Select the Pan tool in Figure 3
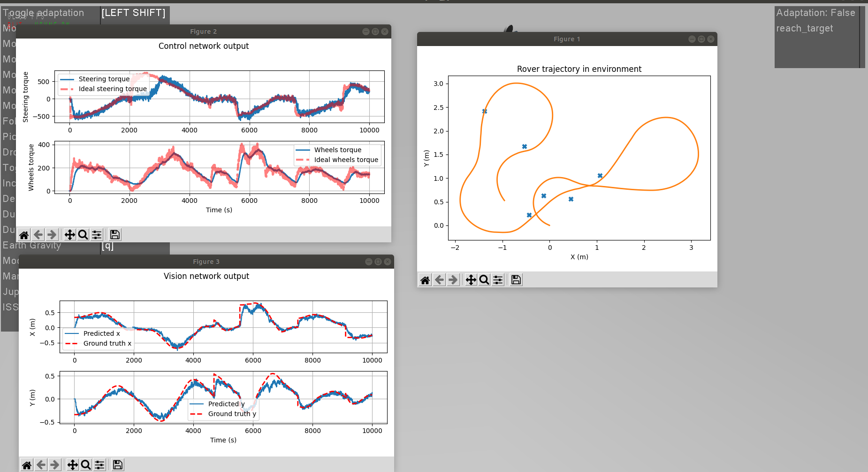 point(72,465)
